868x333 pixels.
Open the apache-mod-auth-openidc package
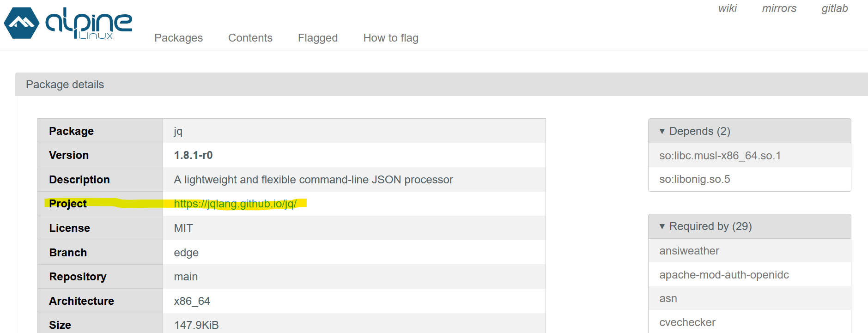coord(724,275)
